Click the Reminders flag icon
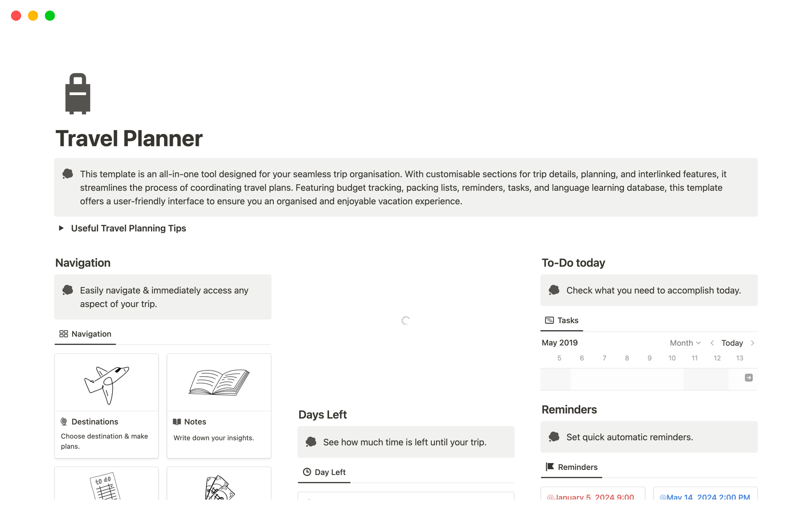Viewport: 812px width, 508px height. (x=549, y=467)
